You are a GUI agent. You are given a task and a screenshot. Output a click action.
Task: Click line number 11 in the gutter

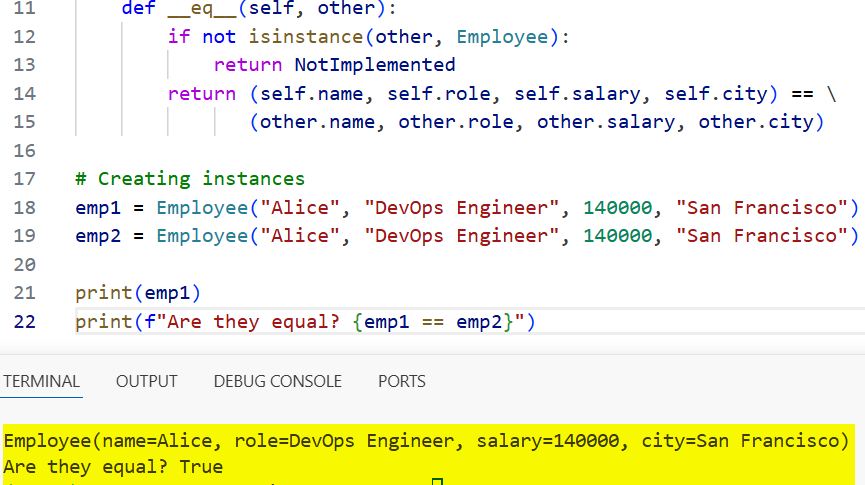(x=24, y=9)
